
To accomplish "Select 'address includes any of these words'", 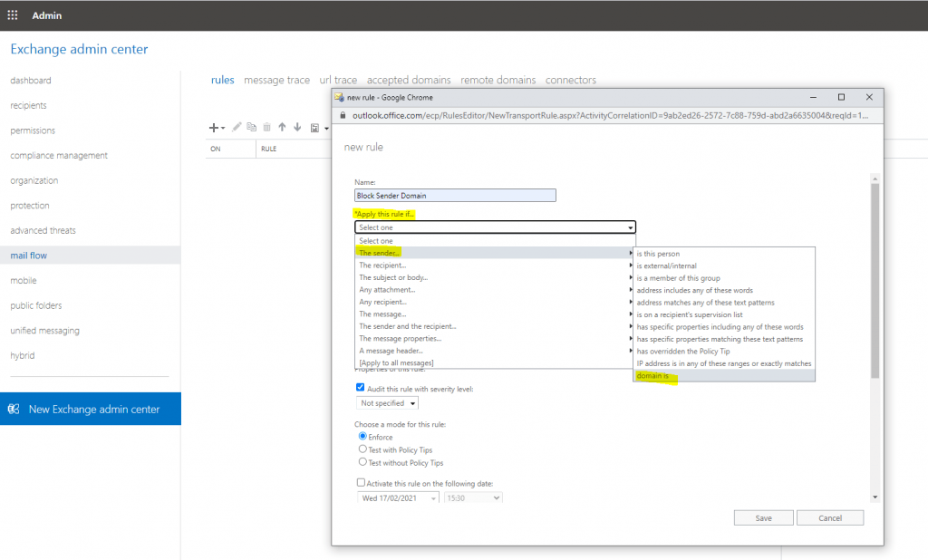I will 724,290.
